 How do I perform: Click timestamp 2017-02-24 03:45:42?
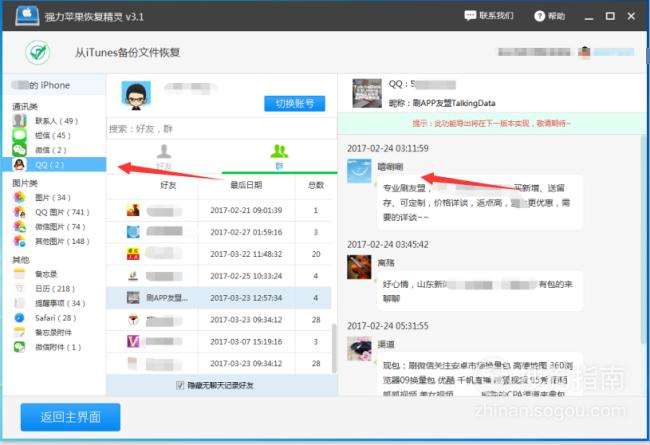point(388,245)
